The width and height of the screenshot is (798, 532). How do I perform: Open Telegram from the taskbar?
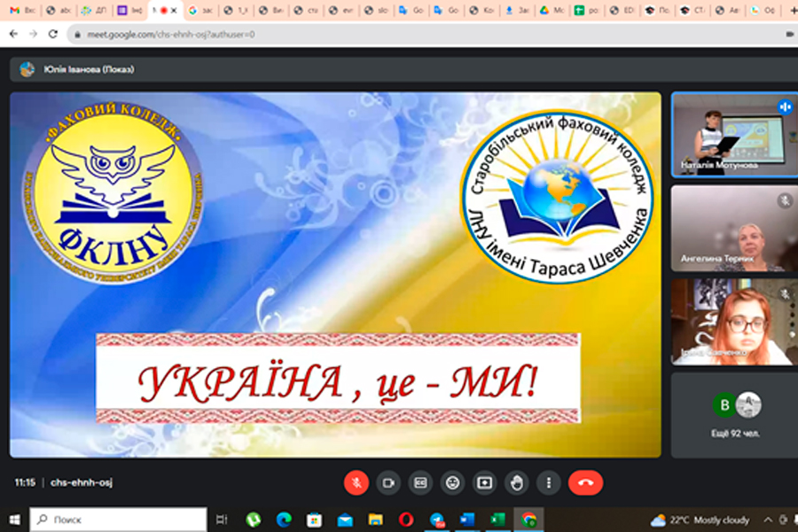click(x=437, y=520)
